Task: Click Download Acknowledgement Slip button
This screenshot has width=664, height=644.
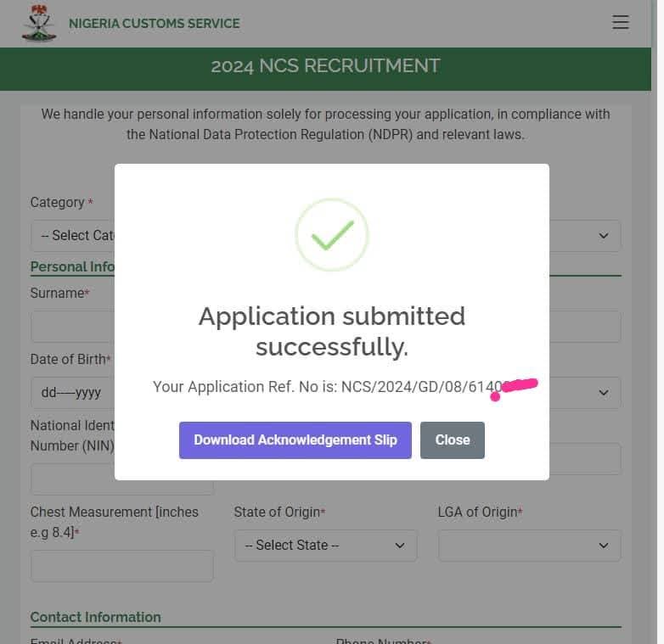Action: [295, 440]
